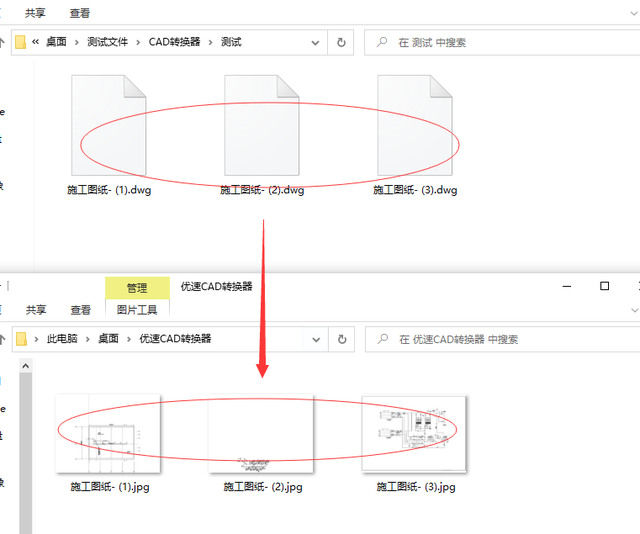Screen dimensions: 640x534
Task: Select file icon of 施工图纸- (3).dwg
Action: tap(415, 125)
